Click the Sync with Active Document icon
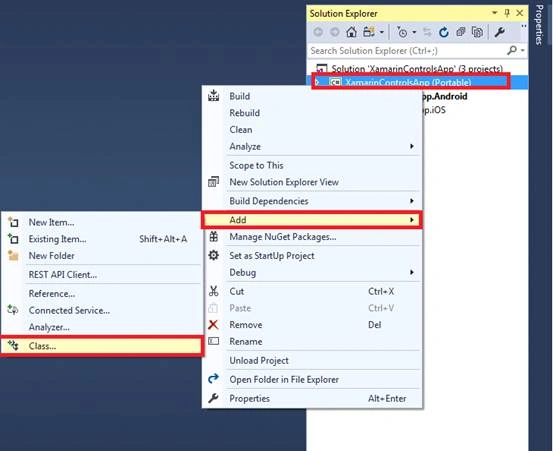Image resolution: width=553 pixels, height=451 pixels. tap(427, 32)
